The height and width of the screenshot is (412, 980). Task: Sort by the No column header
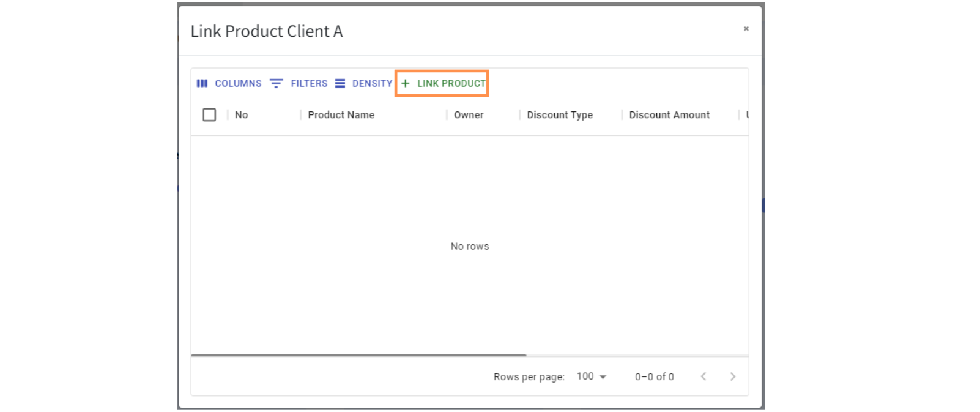242,115
